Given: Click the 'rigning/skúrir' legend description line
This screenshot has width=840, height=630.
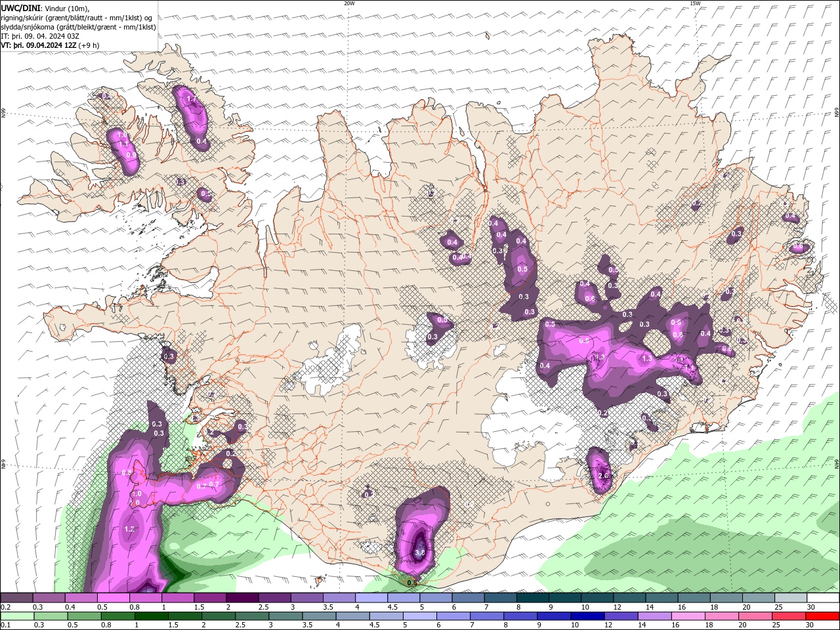Looking at the screenshot, I should (77, 17).
